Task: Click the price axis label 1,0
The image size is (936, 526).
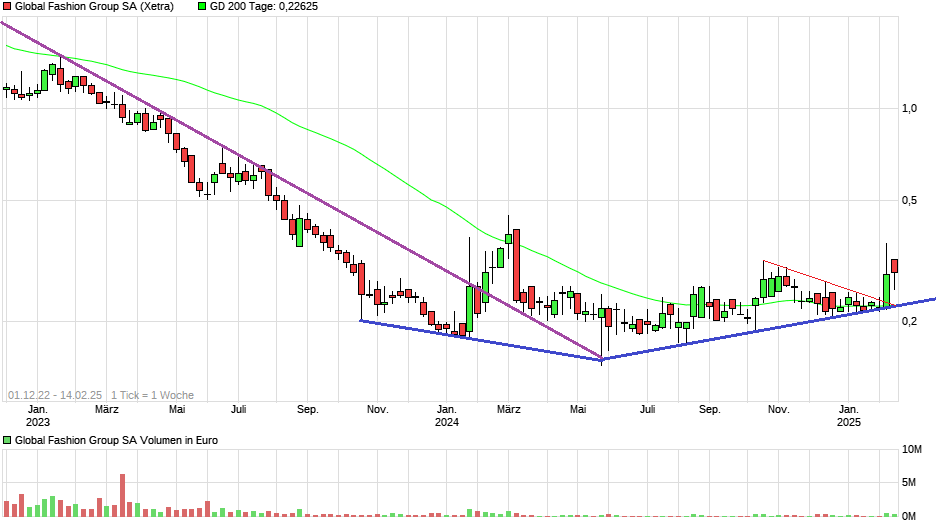Action: point(909,108)
